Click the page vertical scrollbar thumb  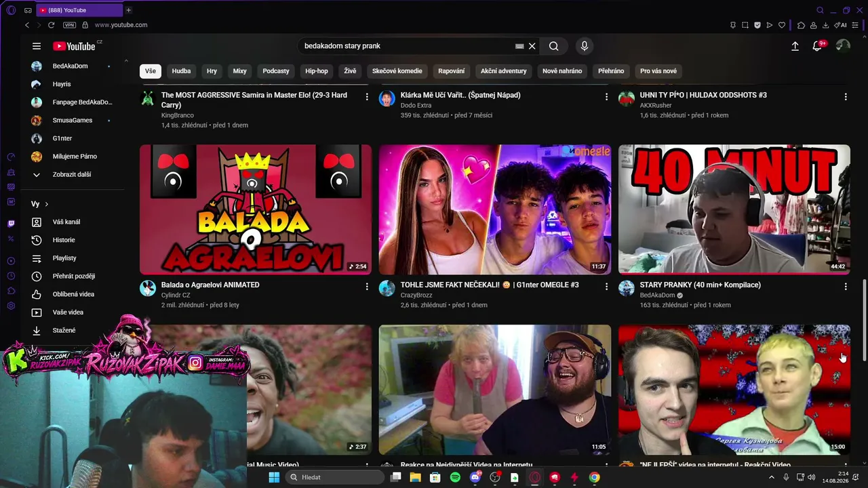point(864,320)
